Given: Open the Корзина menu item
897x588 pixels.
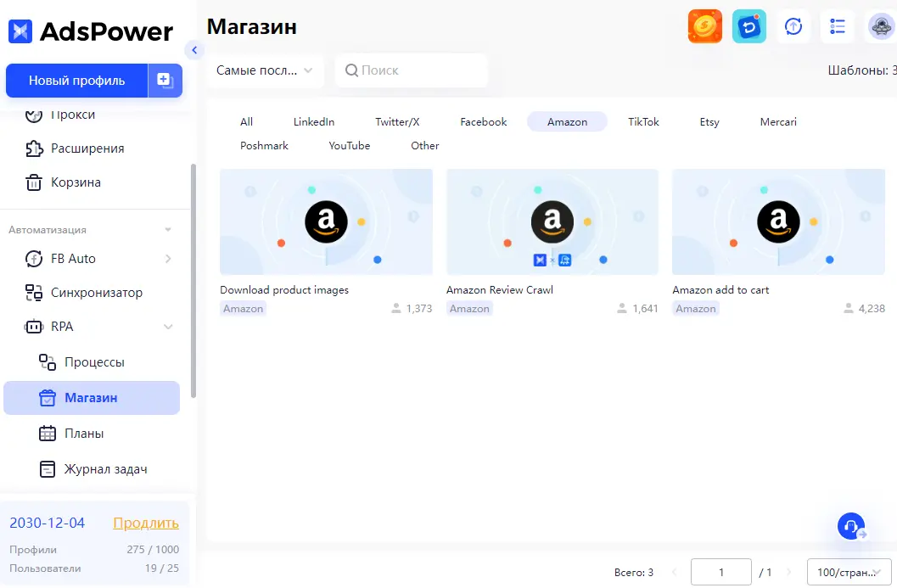Looking at the screenshot, I should click(x=76, y=182).
